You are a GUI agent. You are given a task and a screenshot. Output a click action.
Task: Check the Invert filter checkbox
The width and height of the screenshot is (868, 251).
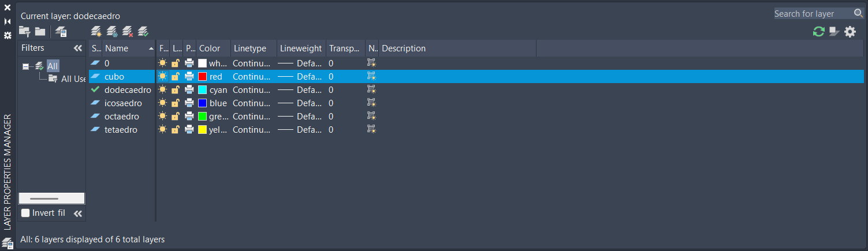pos(25,213)
